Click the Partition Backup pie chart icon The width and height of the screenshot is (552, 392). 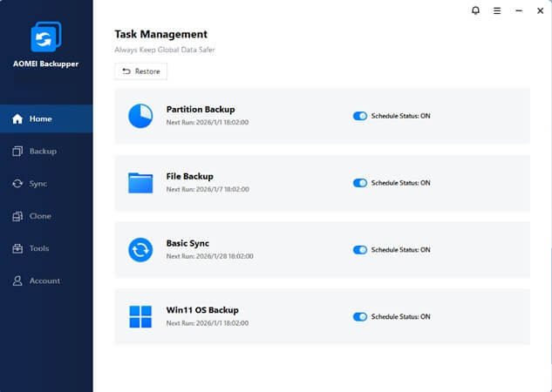pos(140,116)
